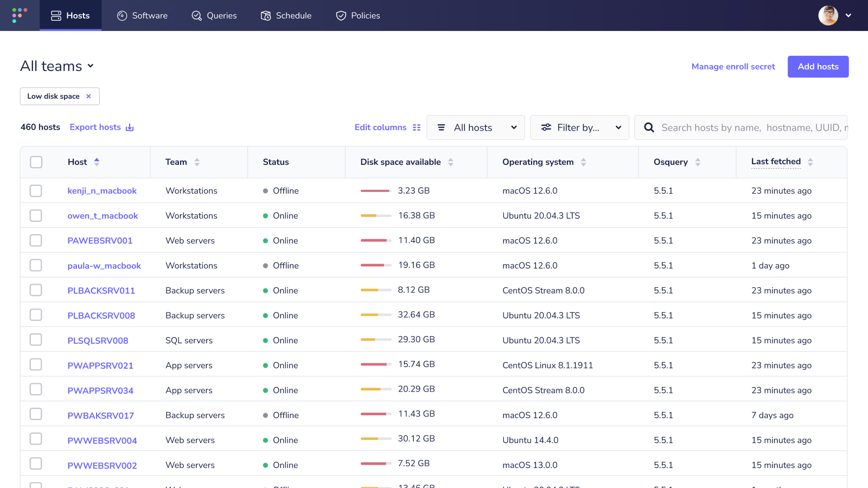This screenshot has width=868, height=488.
Task: Click Manage enroll secret link
Action: coord(733,67)
